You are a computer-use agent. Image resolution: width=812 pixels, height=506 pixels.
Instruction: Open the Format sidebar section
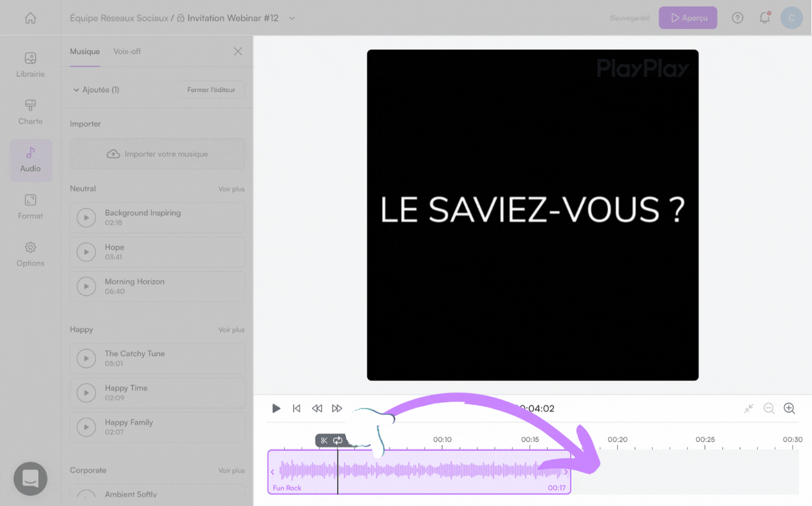click(x=30, y=207)
